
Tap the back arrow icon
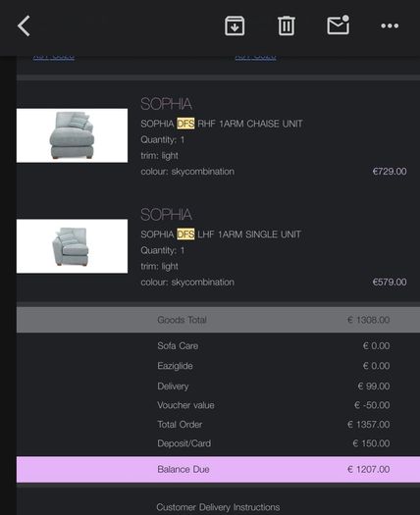24,26
